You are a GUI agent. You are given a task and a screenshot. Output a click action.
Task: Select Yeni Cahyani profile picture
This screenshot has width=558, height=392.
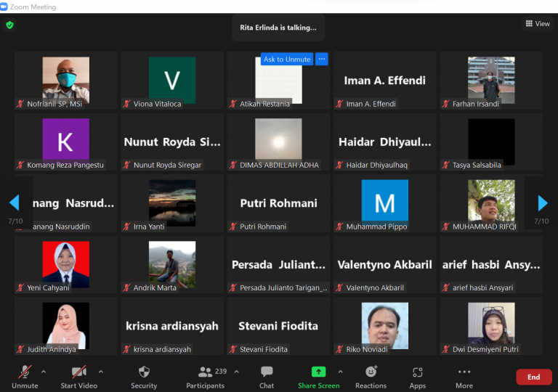click(x=66, y=264)
